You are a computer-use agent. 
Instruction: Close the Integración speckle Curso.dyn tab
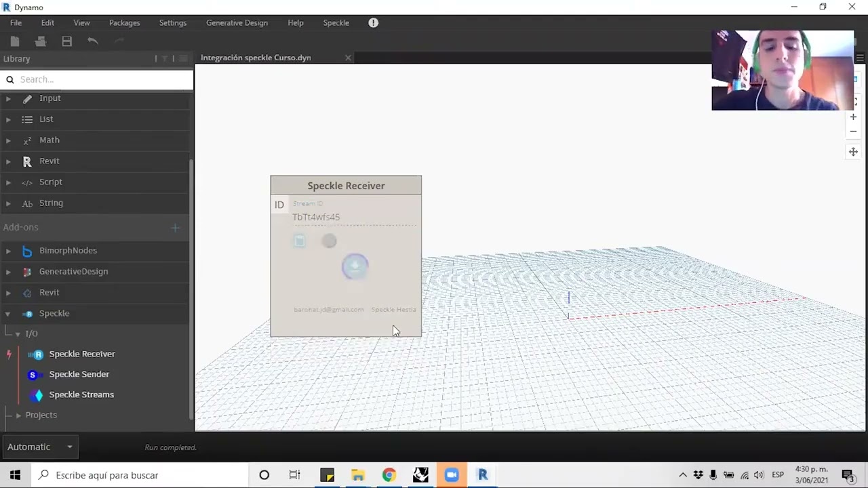pyautogui.click(x=348, y=58)
